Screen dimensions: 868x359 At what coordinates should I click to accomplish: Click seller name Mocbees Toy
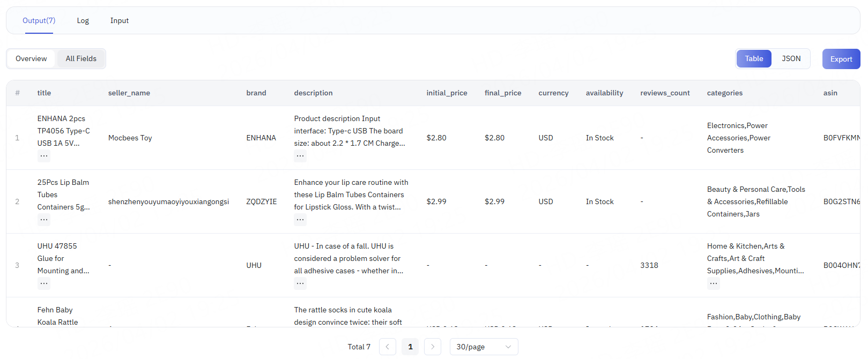point(130,138)
